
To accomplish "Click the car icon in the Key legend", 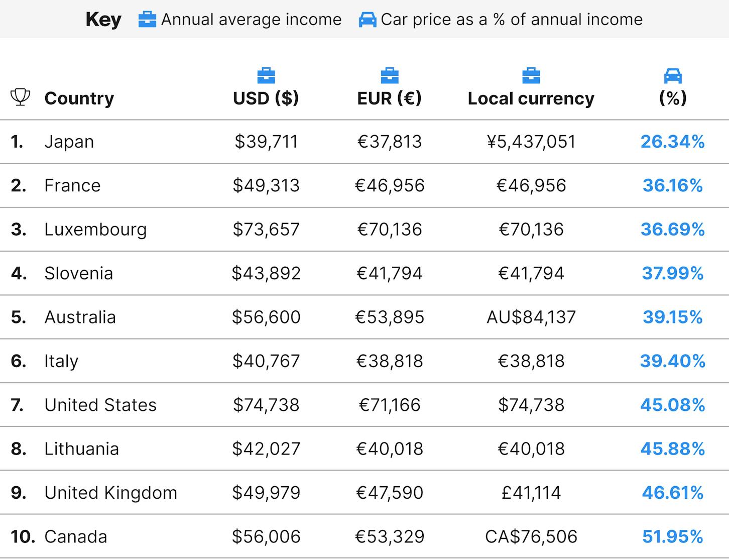I will pos(368,20).
